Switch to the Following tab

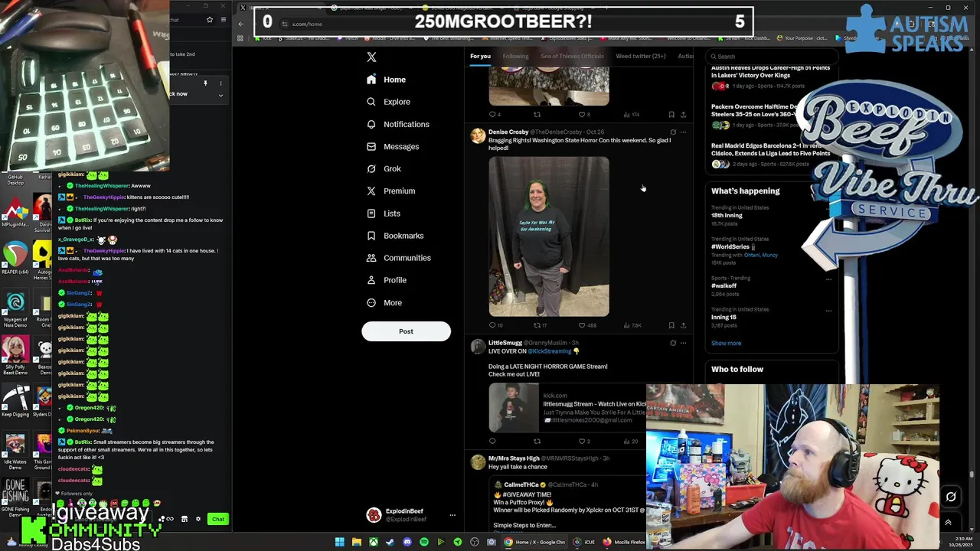(x=515, y=56)
